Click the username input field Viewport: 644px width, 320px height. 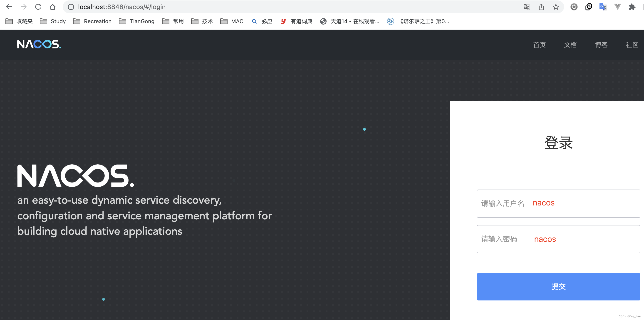pyautogui.click(x=558, y=202)
